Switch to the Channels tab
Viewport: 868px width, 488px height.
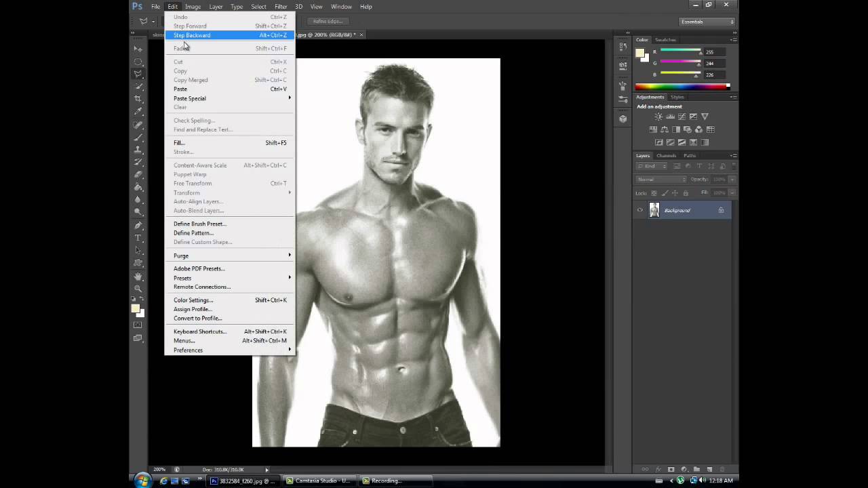[x=666, y=156]
